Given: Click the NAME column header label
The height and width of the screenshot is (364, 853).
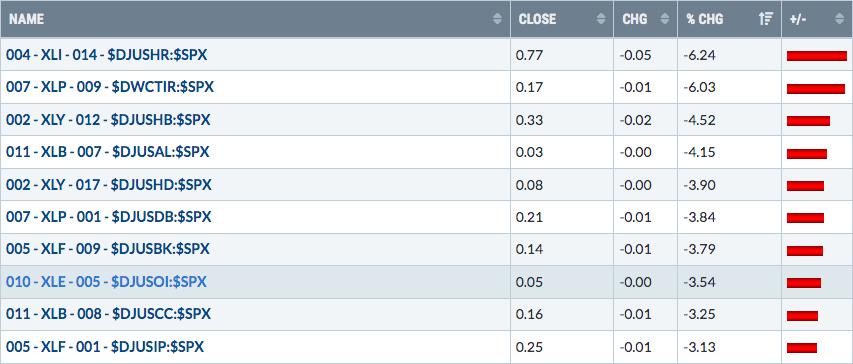Looking at the screenshot, I should (27, 19).
